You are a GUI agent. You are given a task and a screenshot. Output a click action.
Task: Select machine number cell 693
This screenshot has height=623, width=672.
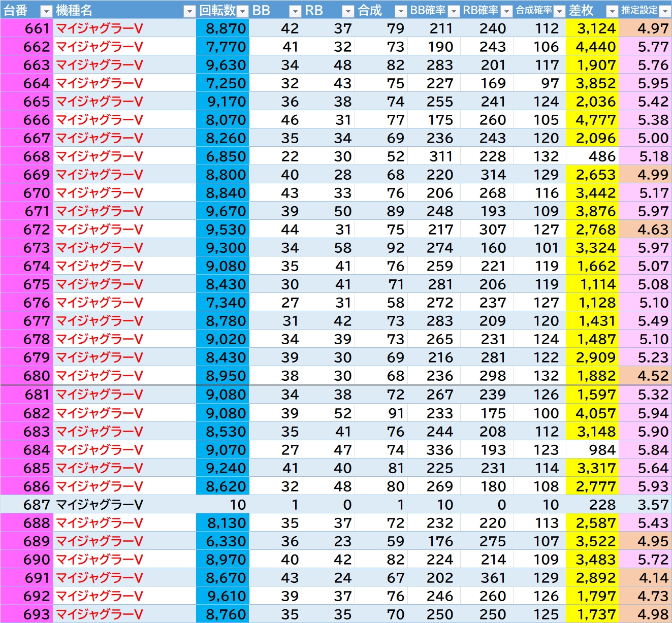(26, 614)
